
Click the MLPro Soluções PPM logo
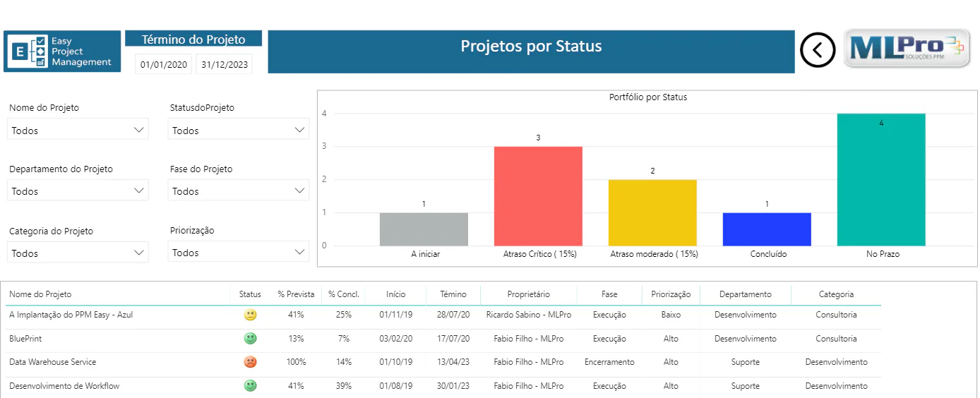907,49
